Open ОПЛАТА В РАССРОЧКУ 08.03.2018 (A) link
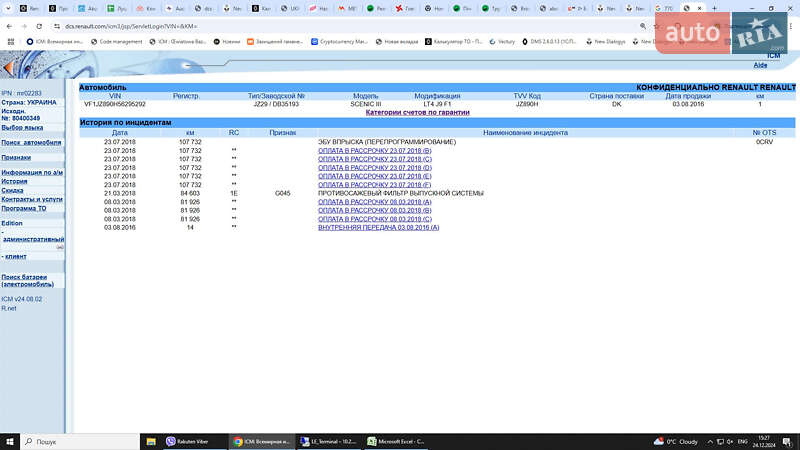This screenshot has width=800, height=450. [x=374, y=202]
